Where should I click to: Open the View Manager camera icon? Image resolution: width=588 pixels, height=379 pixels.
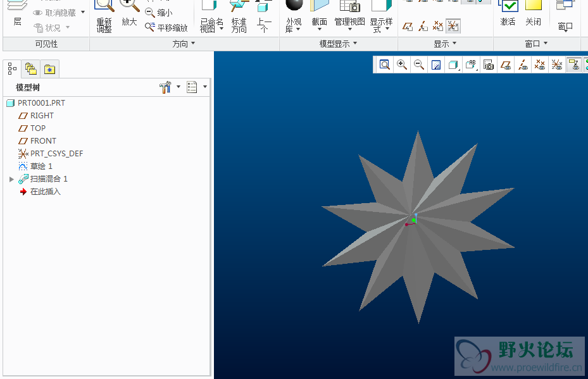488,65
